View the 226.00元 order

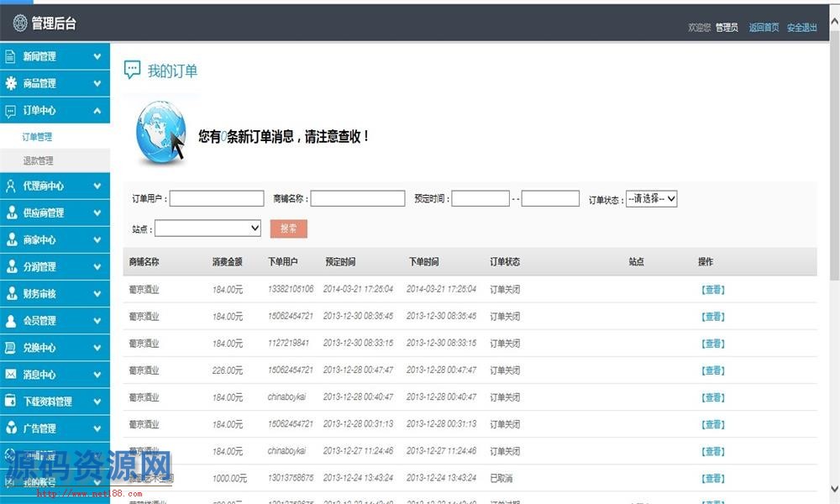713,370
